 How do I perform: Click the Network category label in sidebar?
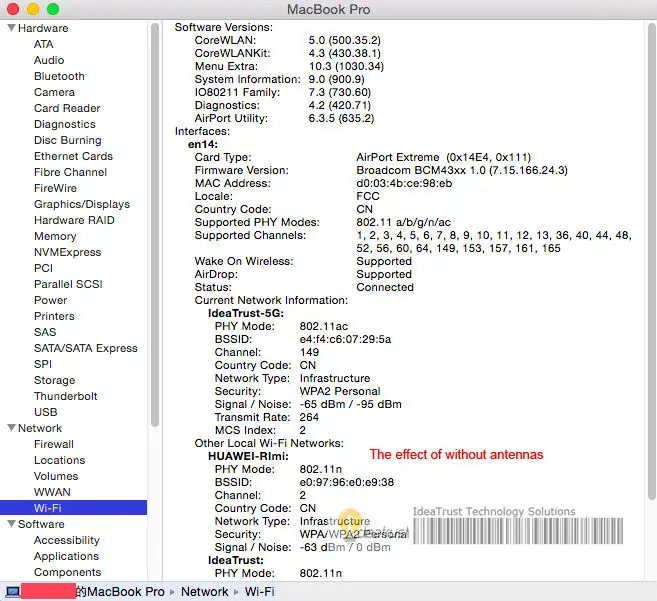[40, 428]
